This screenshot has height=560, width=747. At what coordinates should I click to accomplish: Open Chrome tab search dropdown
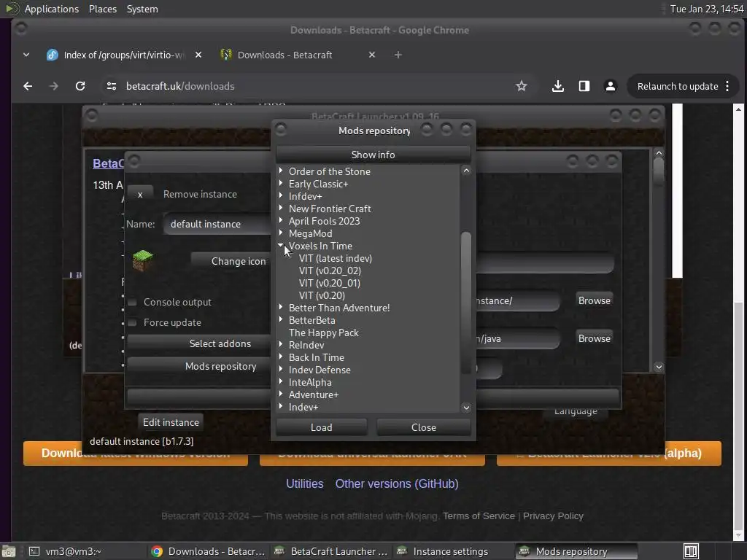[26, 55]
